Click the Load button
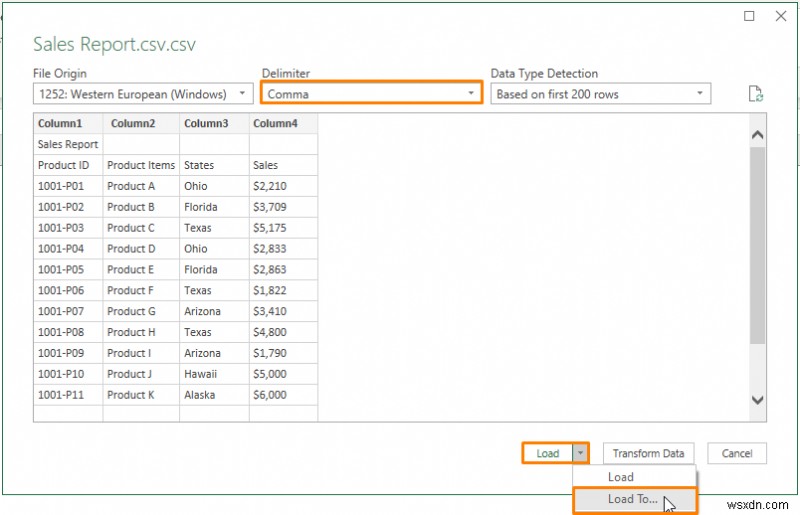This screenshot has height=515, width=800. tap(547, 453)
